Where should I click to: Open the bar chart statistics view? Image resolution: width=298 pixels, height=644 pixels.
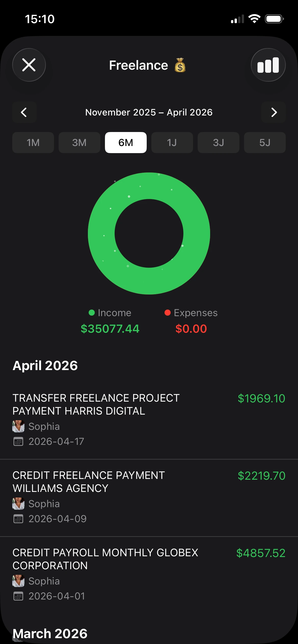pos(268,65)
